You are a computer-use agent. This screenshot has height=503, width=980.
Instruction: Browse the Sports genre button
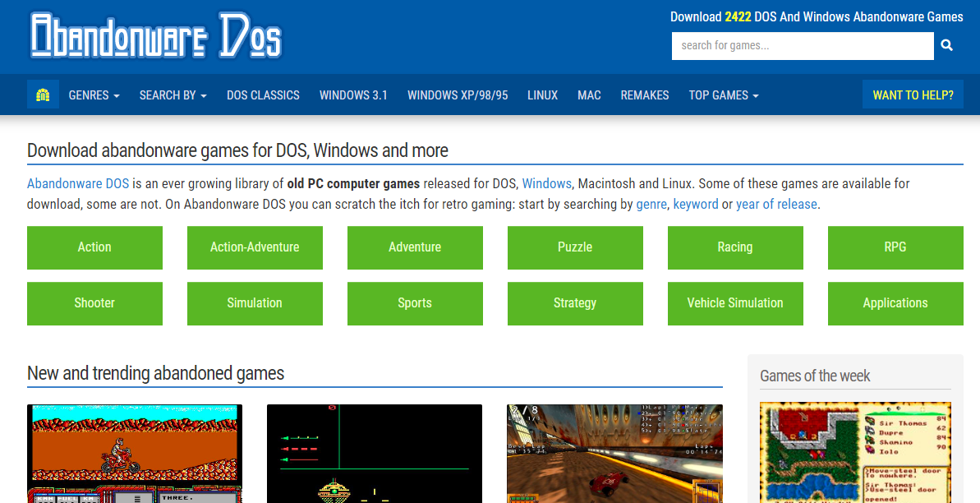pyautogui.click(x=415, y=303)
